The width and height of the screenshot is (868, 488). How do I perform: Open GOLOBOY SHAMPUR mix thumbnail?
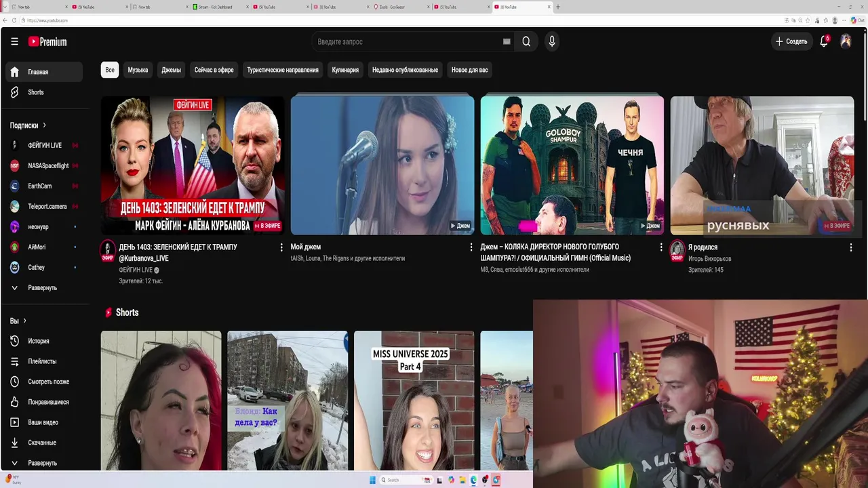coord(572,165)
